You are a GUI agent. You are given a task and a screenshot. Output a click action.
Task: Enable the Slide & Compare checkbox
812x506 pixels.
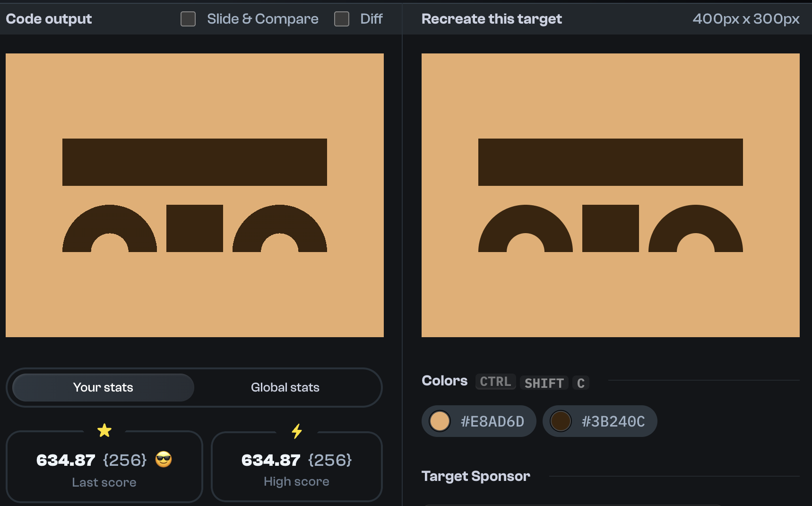click(188, 19)
